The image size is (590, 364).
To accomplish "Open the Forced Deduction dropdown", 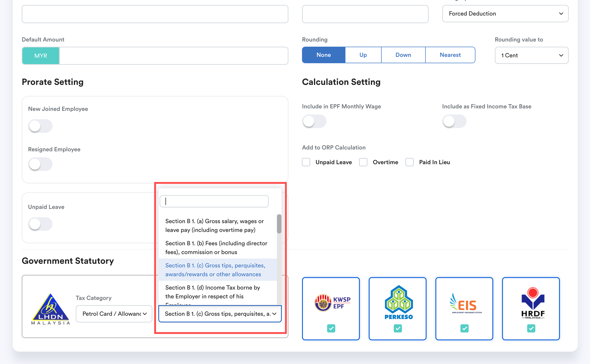I will click(x=505, y=14).
